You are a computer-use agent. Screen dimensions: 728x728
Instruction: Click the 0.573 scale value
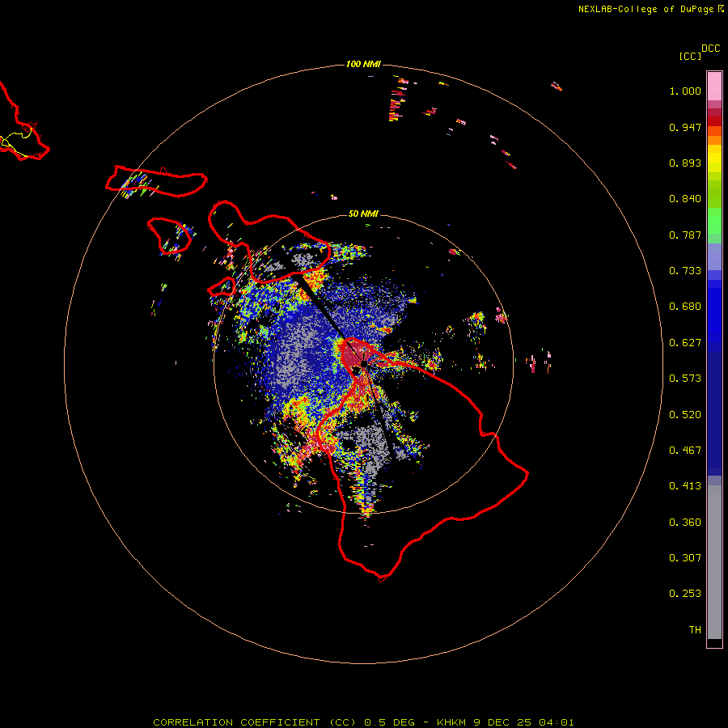685,379
